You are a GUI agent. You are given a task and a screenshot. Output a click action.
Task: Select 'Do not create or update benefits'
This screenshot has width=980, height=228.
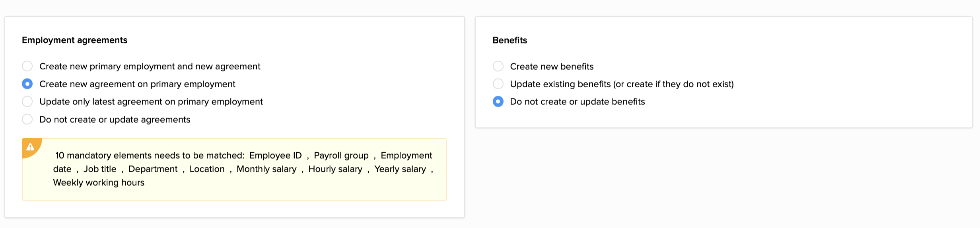point(498,102)
